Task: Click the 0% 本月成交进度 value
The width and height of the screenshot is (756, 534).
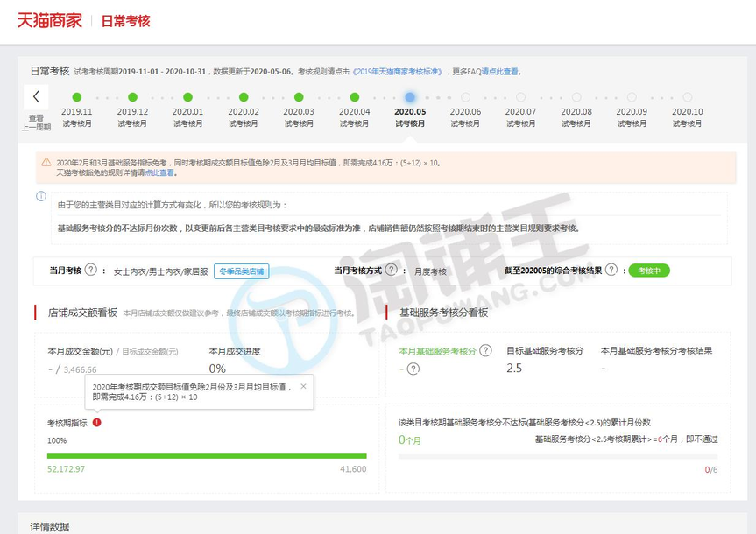Action: (217, 369)
